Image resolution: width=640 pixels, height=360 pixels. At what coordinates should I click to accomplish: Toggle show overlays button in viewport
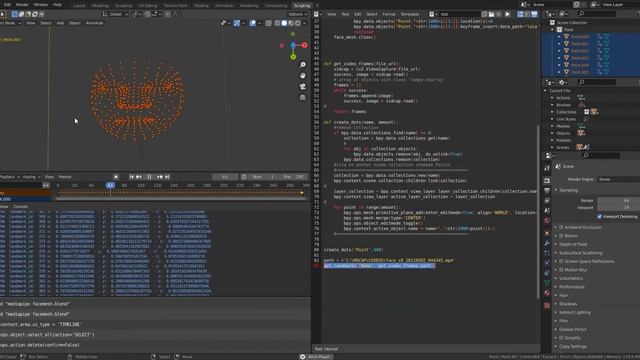(252, 23)
